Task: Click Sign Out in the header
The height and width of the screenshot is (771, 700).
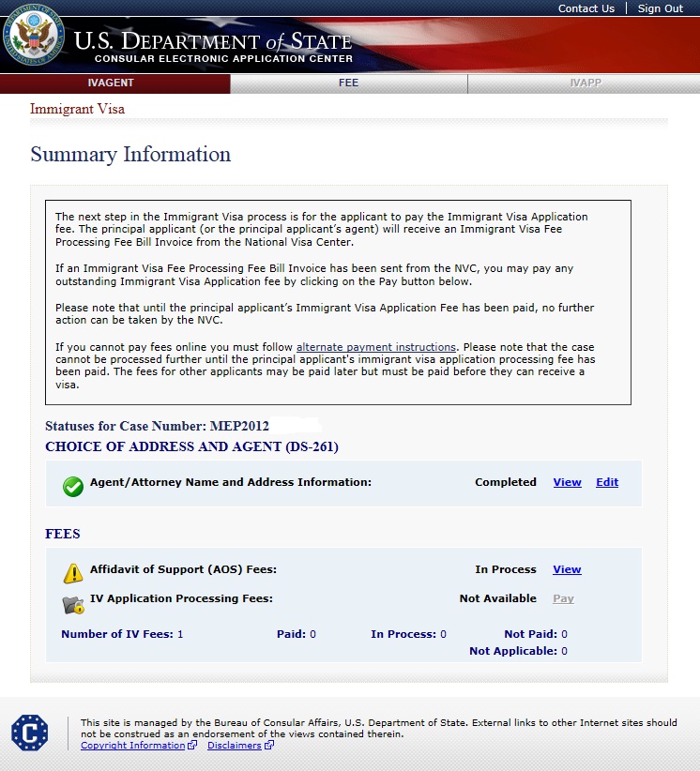Action: (x=661, y=8)
